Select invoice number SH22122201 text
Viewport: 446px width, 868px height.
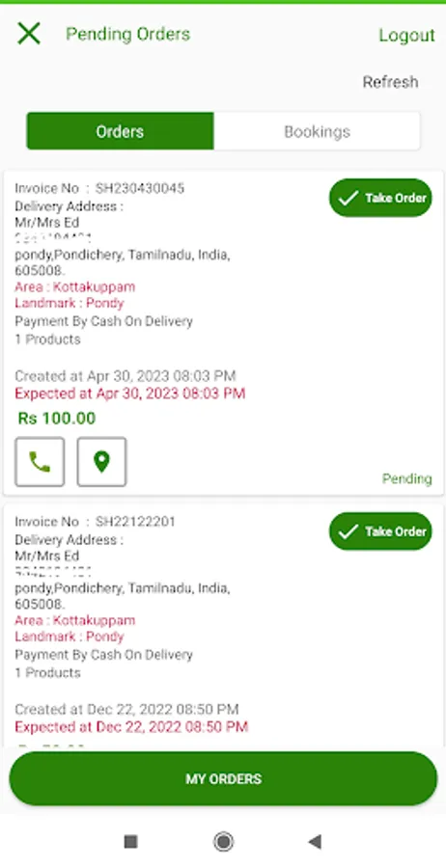pyautogui.click(x=135, y=522)
